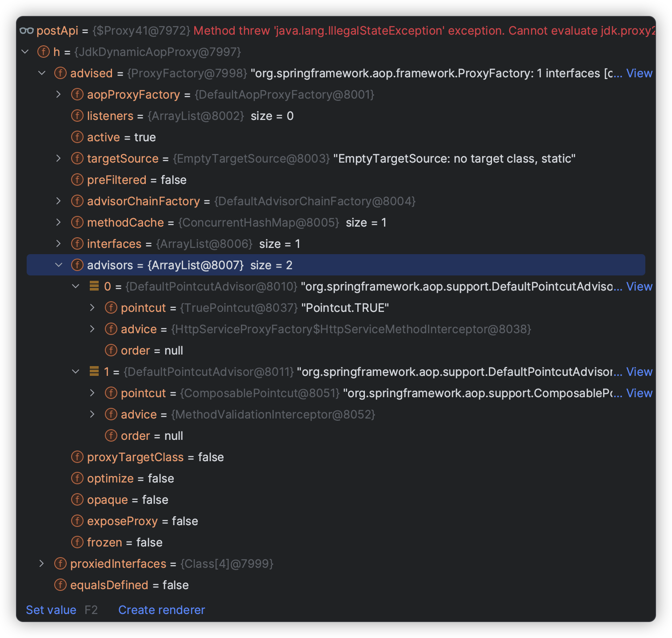Select the IllegalStateException error message text

click(424, 31)
